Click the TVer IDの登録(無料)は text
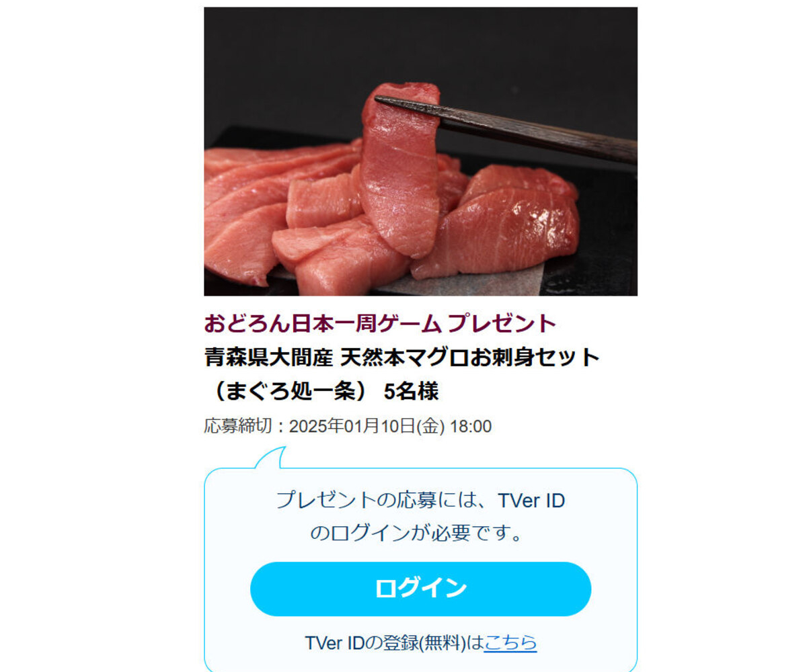The image size is (807, 672). [x=394, y=643]
